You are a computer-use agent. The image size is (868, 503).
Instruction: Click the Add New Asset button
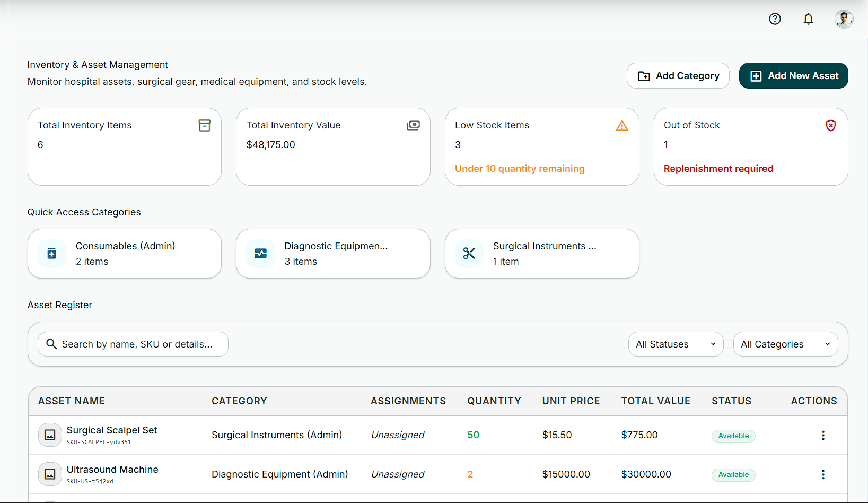tap(794, 76)
